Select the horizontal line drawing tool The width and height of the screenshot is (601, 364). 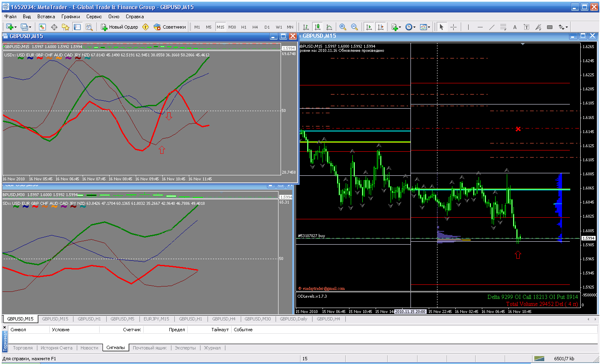coord(480,27)
